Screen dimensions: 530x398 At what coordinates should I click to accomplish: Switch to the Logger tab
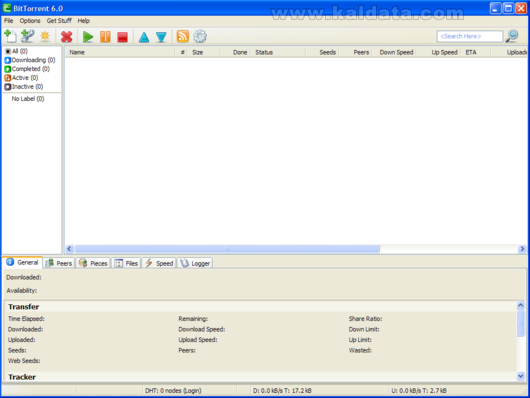pos(195,263)
